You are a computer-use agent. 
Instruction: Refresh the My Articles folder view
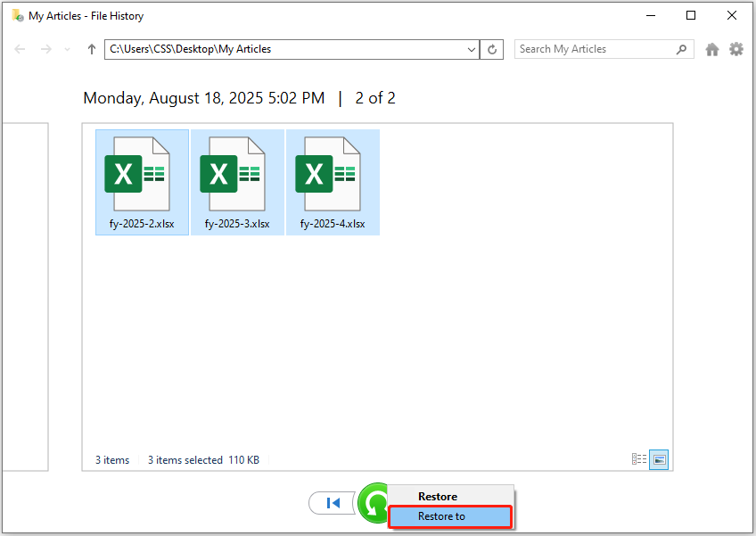click(491, 49)
